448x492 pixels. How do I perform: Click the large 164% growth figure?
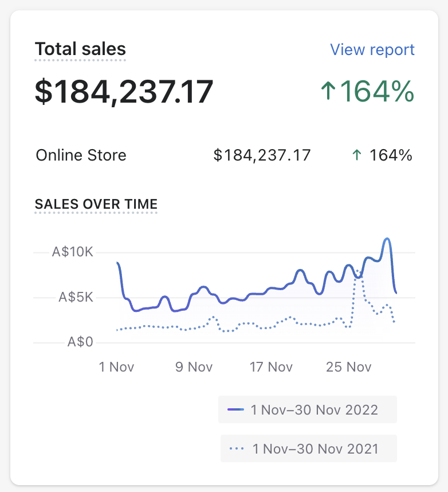point(377,91)
